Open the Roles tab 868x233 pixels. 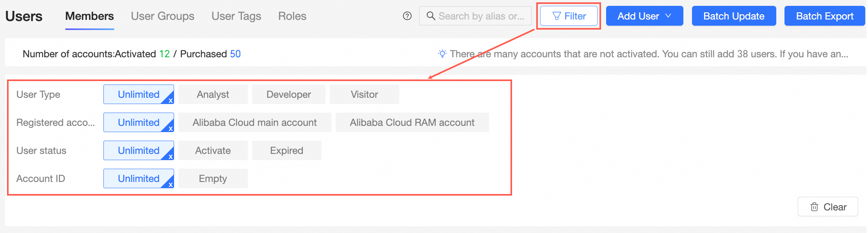(x=292, y=16)
